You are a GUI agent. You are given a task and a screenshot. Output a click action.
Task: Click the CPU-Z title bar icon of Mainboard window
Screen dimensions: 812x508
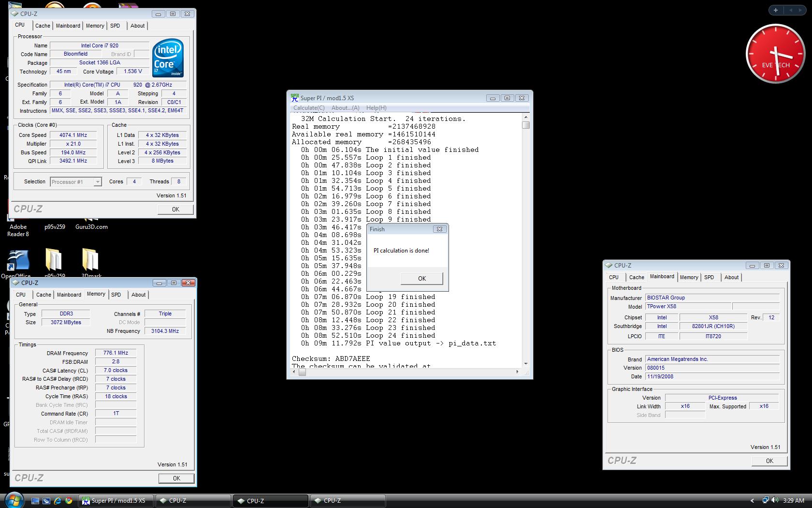click(x=609, y=265)
